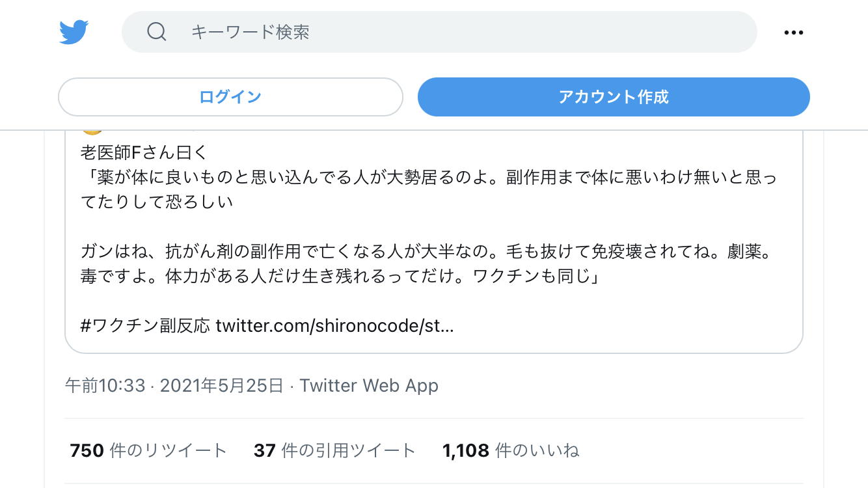Click the Twitter bird logo

74,32
